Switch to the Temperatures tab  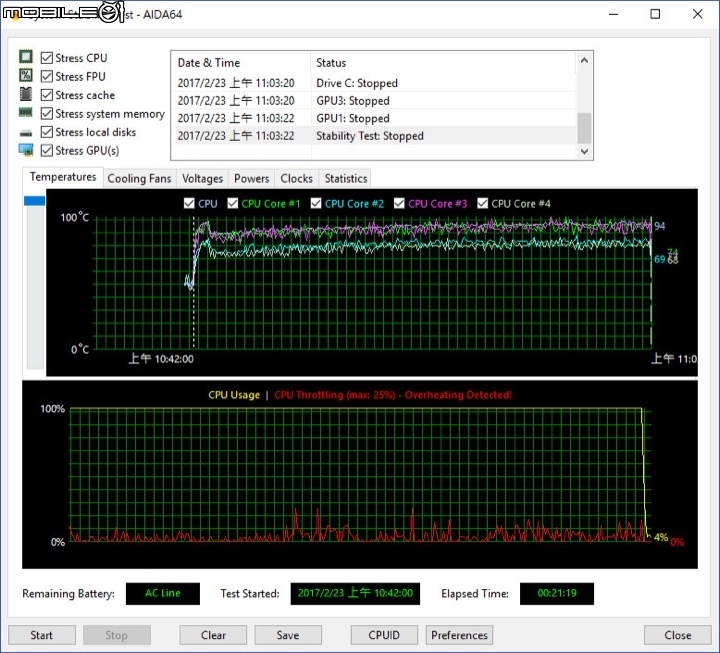point(63,177)
